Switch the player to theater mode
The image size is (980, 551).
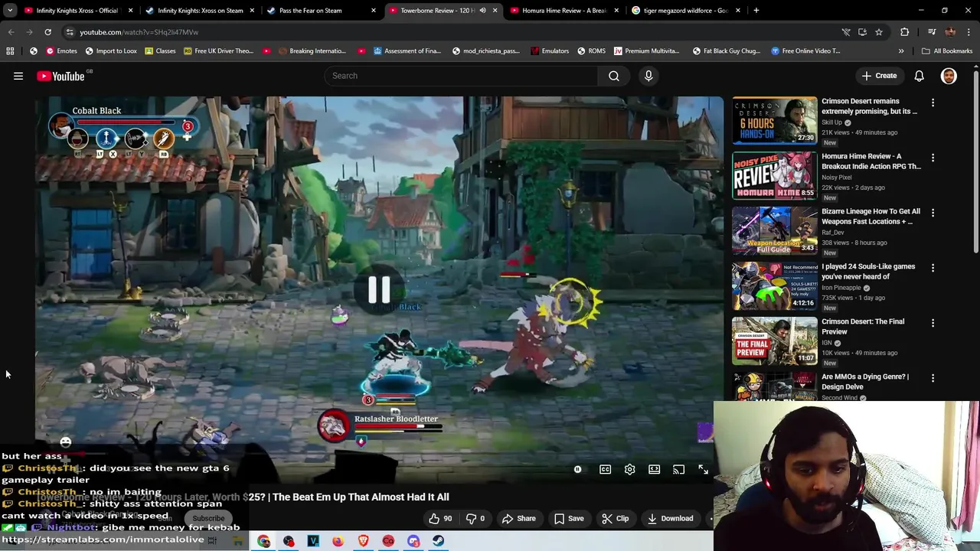(654, 469)
